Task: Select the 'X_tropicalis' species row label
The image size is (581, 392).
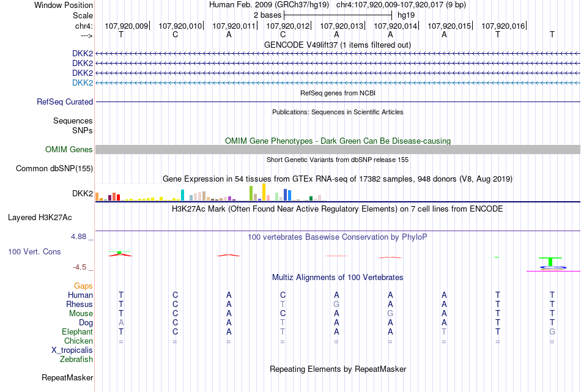Action: [72, 350]
